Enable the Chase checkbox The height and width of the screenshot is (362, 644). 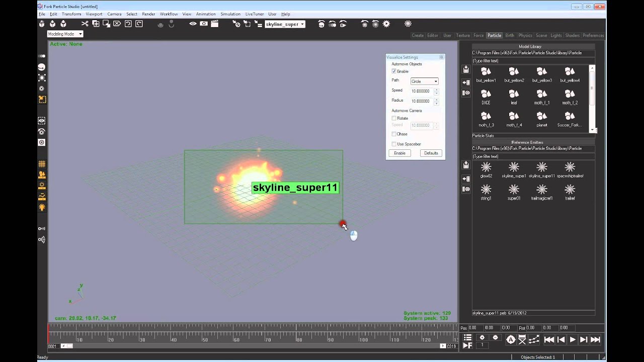click(x=394, y=134)
